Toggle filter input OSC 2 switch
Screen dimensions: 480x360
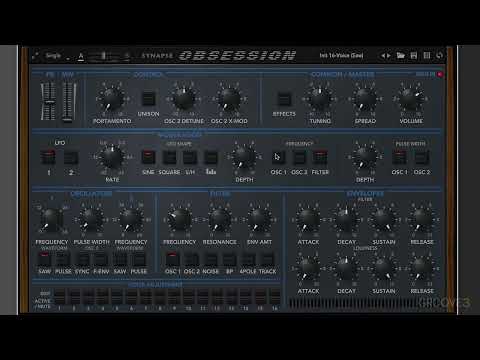[192, 259]
